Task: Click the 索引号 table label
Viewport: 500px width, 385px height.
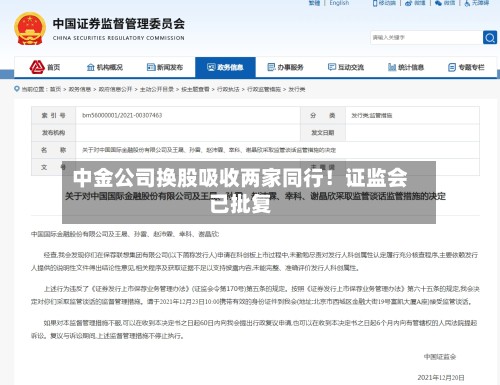Action: (53, 115)
